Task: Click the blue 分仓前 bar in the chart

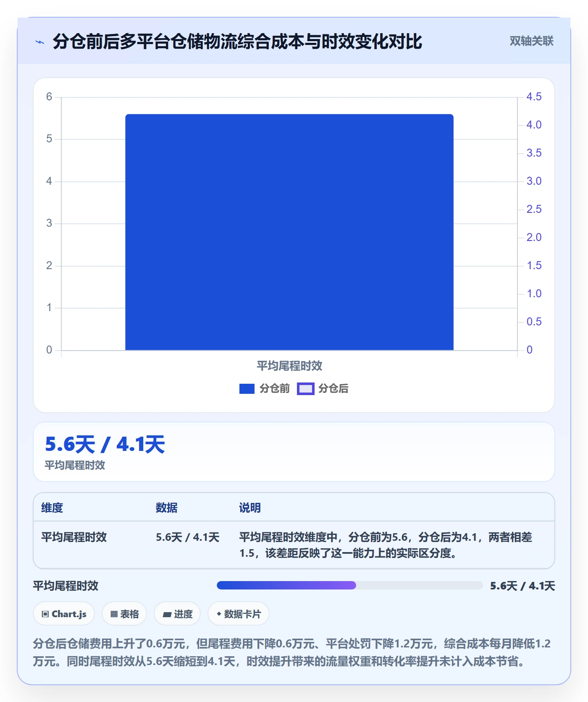Action: point(289,232)
